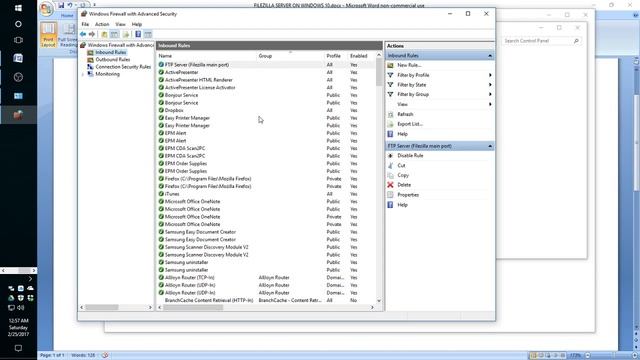Click the Copy icon in Actions pane
The image size is (640, 360).
(391, 176)
